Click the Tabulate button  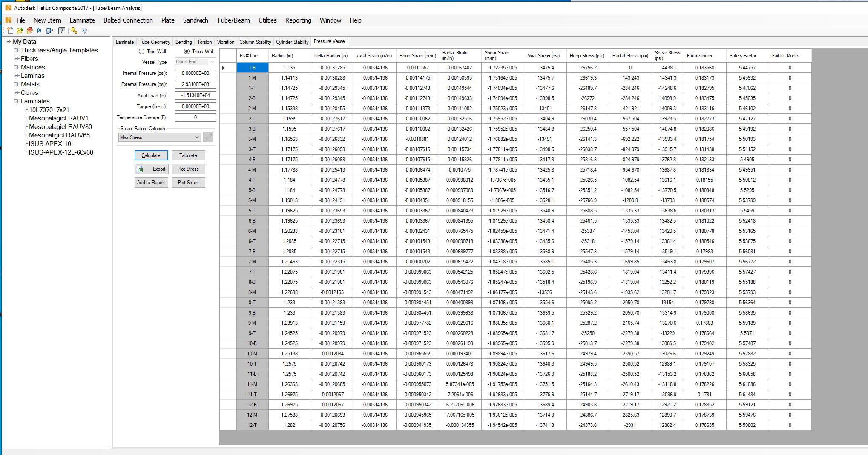point(188,155)
